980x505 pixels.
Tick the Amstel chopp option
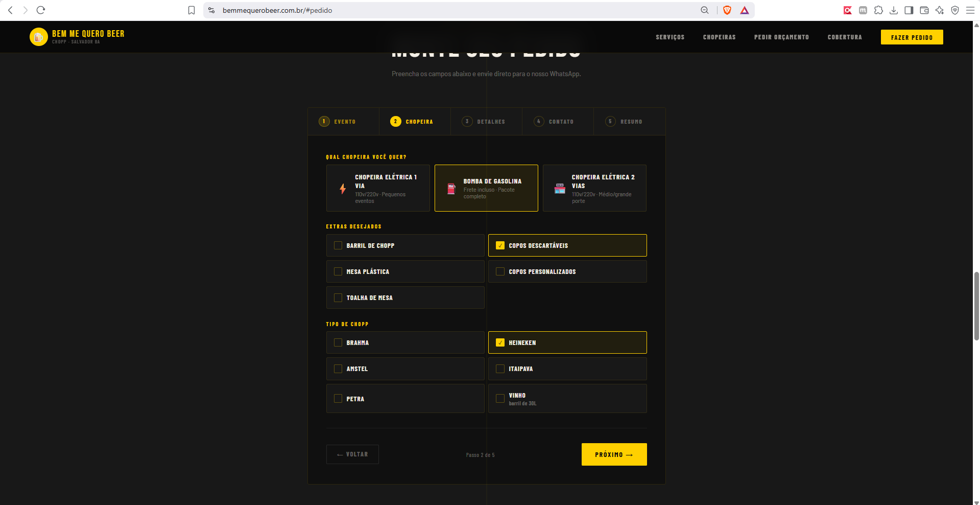[405, 369]
